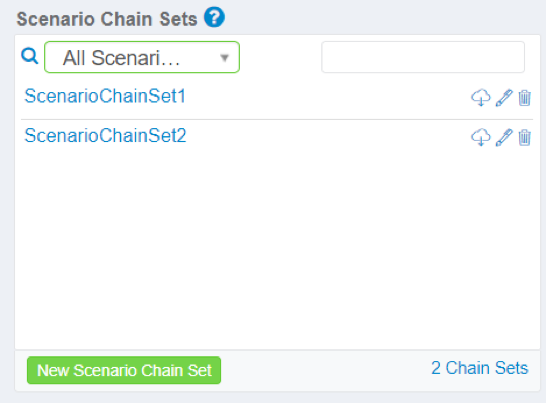Delete ScenarioChainSet2 using the trash icon

click(524, 137)
